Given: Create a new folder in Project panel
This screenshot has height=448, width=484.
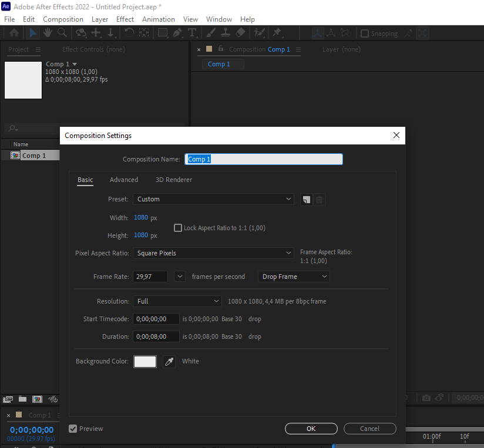Looking at the screenshot, I should tap(22, 399).
